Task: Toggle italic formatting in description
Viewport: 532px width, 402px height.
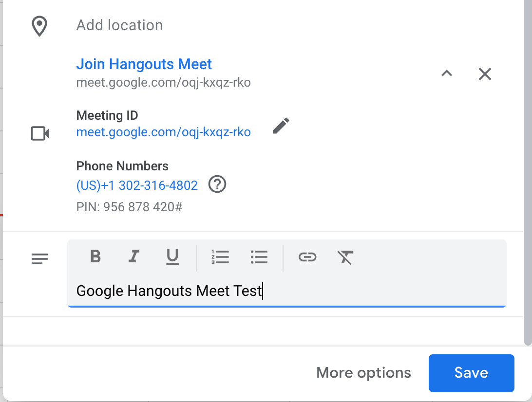Action: (134, 256)
